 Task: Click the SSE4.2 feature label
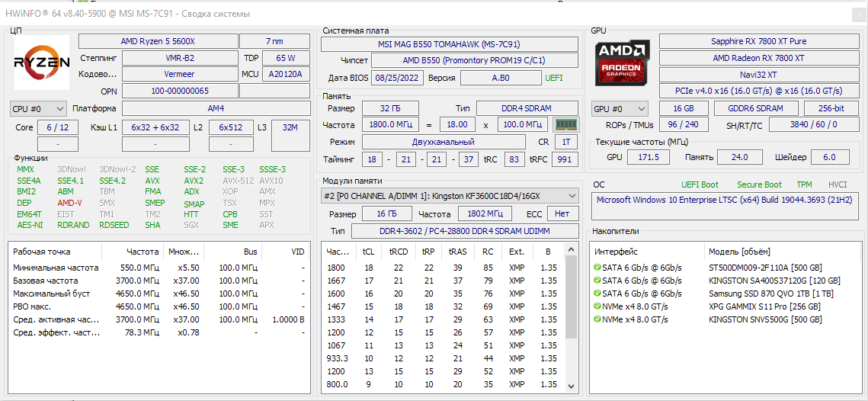(112, 181)
